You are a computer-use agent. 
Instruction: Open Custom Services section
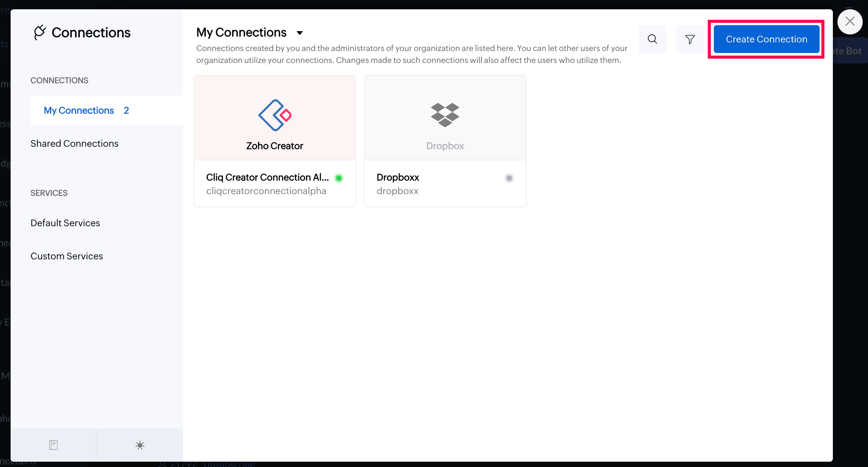point(67,256)
